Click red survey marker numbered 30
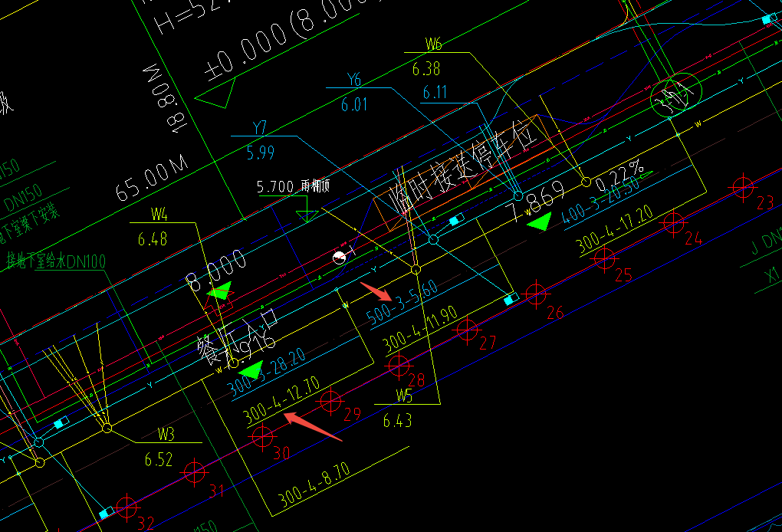The height and width of the screenshot is (532, 782). (262, 437)
